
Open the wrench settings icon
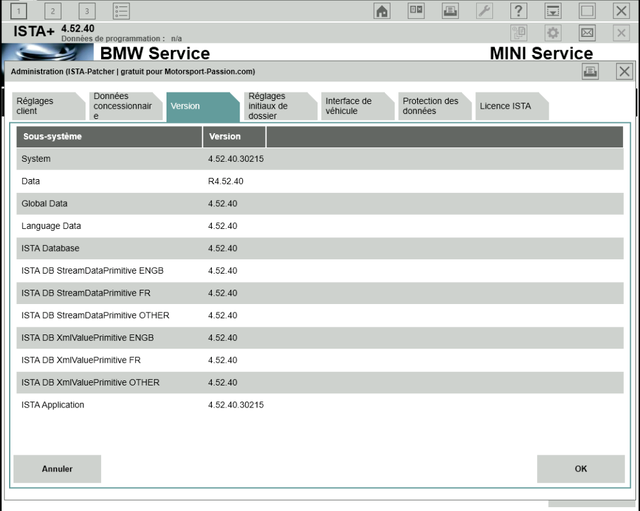484,11
